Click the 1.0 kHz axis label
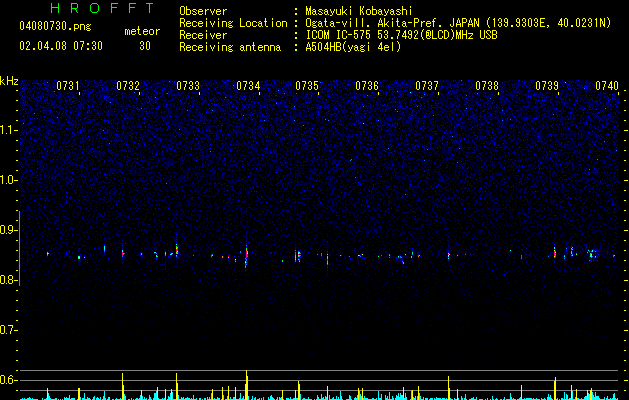The height and width of the screenshot is (400, 629). click(x=8, y=180)
